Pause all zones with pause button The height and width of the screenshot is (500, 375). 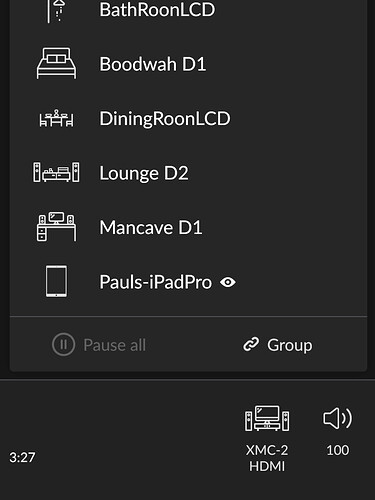tap(99, 345)
